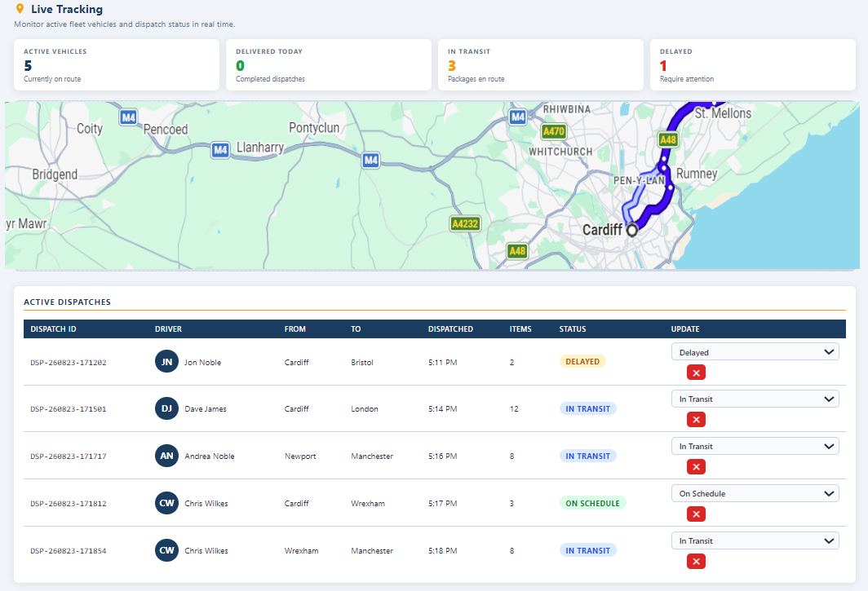Click the dispatched time 5:17 PM
This screenshot has width=868, height=591.
click(442, 504)
